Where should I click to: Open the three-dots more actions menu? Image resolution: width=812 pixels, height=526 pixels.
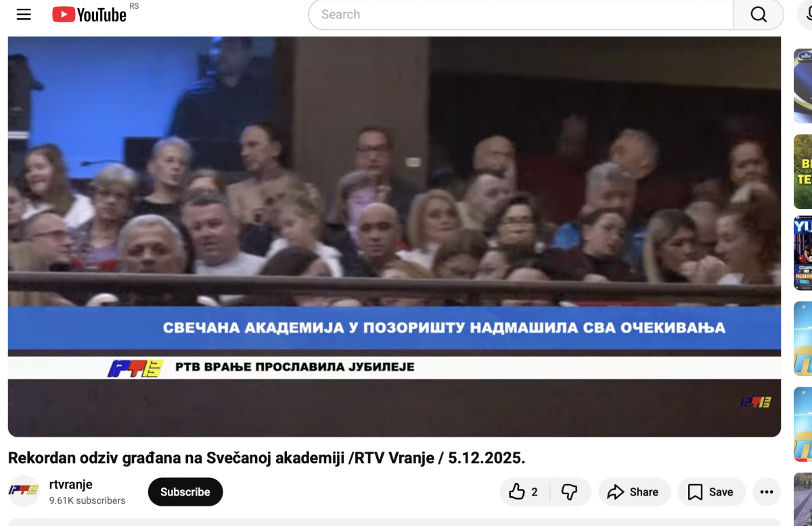(767, 492)
